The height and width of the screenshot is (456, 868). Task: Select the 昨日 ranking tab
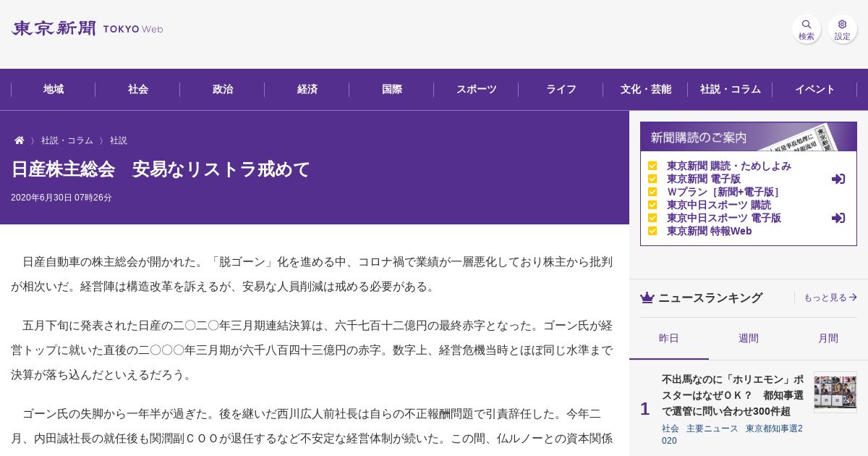pos(669,339)
